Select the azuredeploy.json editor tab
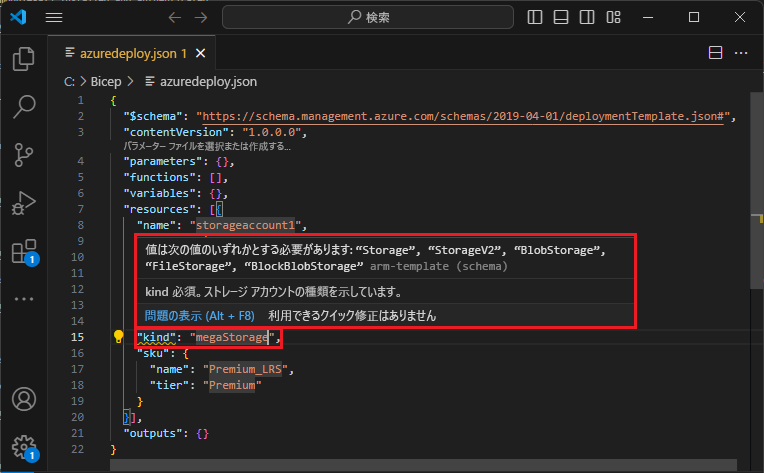Image resolution: width=764 pixels, height=473 pixels. coord(127,53)
